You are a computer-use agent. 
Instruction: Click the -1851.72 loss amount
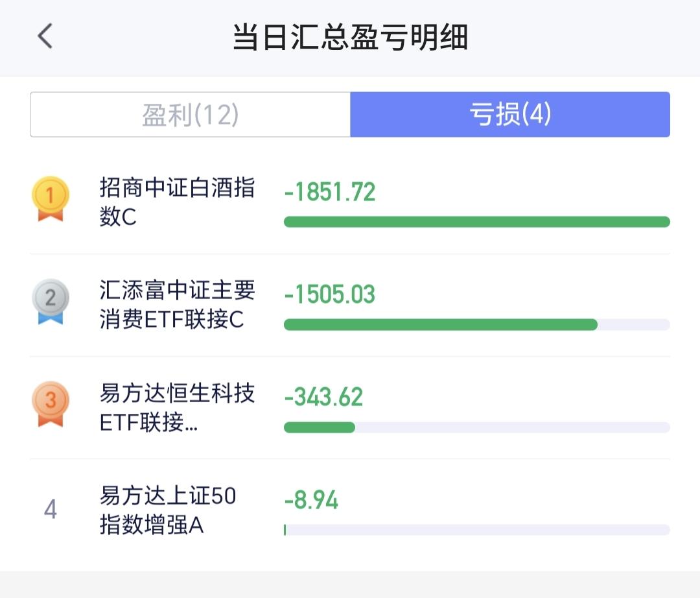coord(330,192)
